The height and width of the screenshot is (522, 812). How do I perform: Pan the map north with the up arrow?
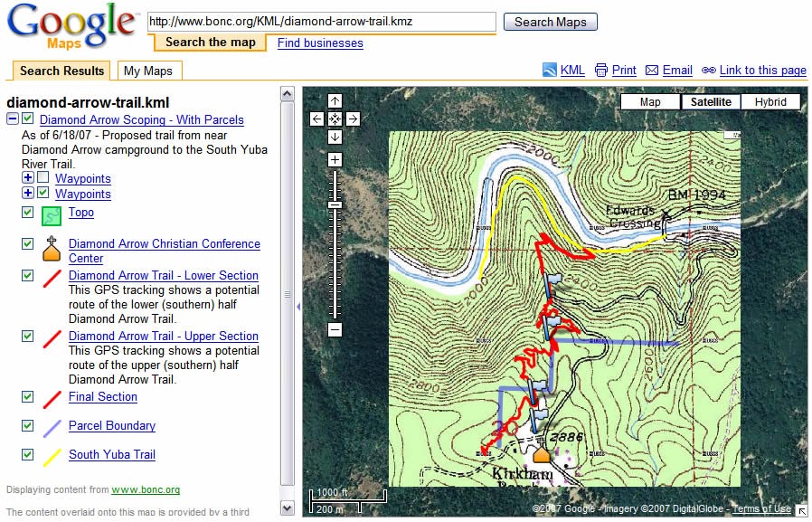[335, 100]
